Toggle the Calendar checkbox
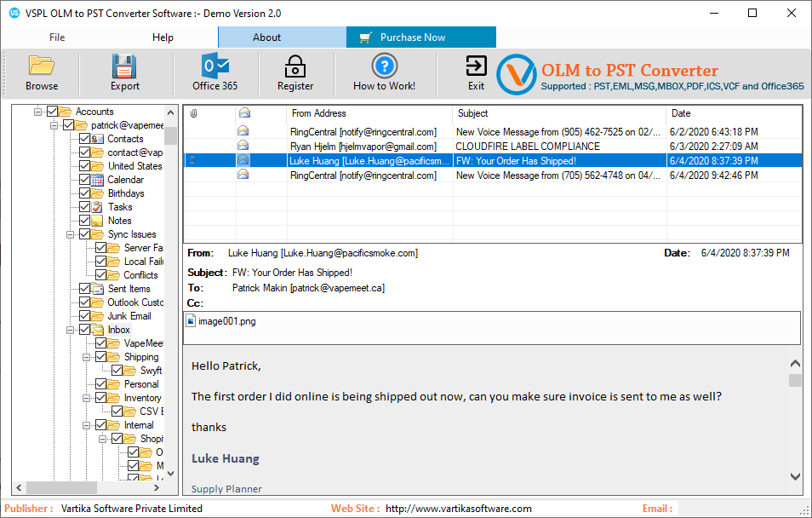Screen dimensions: 812x518 pyautogui.click(x=85, y=180)
